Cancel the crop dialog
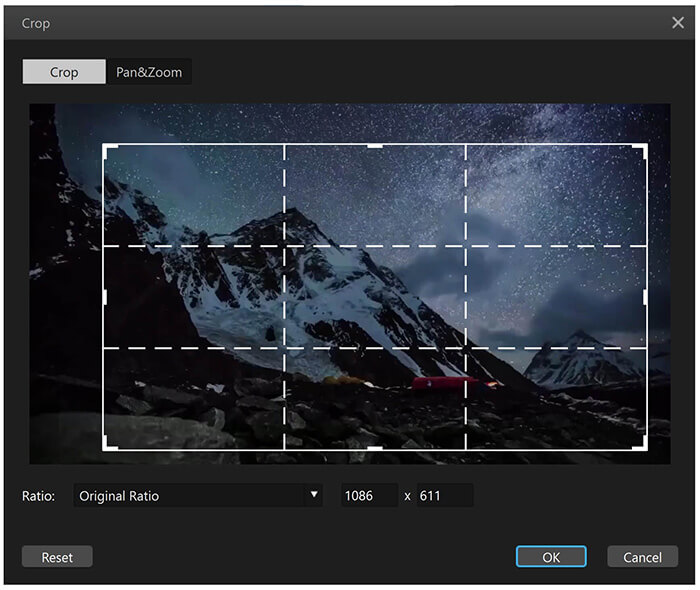The height and width of the screenshot is (590, 700). click(642, 557)
